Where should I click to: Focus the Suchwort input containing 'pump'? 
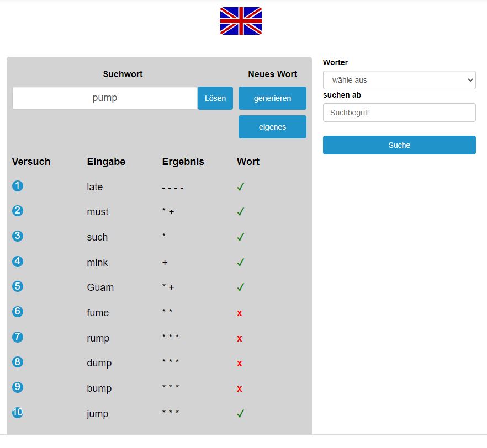(x=105, y=98)
